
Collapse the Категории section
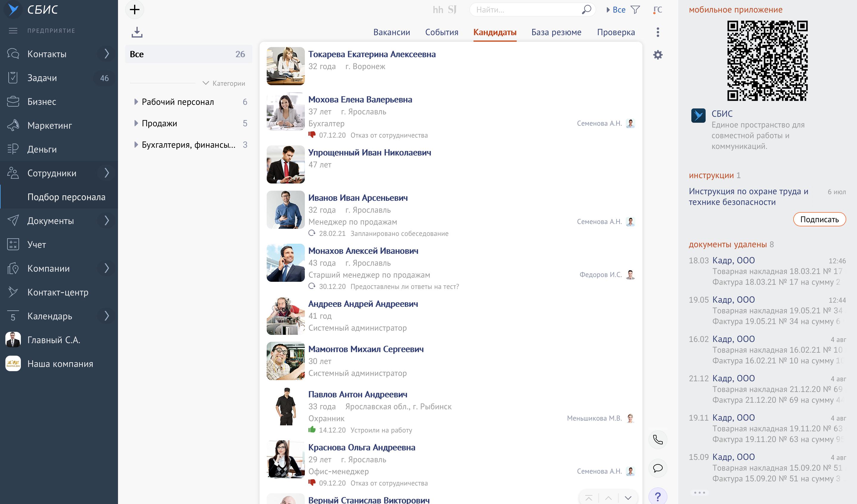205,83
